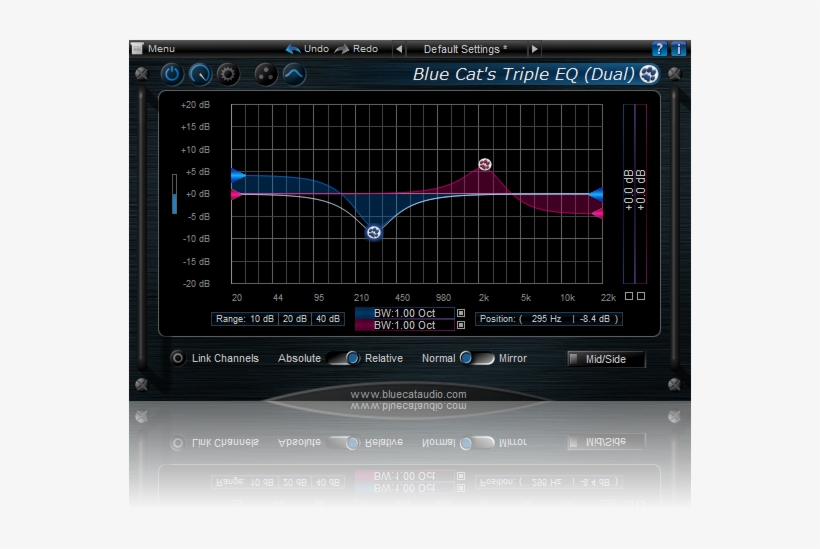This screenshot has width=820, height=549.
Task: Click the curve shape icon in toolbar
Action: coord(294,74)
